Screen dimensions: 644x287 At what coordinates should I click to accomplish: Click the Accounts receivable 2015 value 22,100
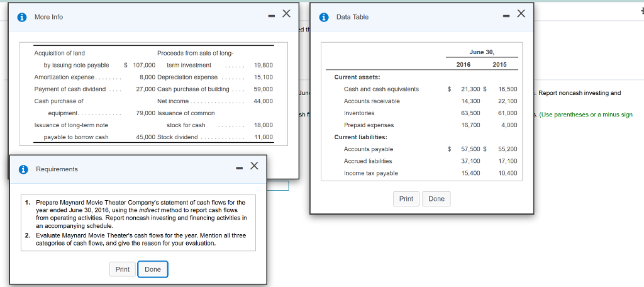point(508,101)
